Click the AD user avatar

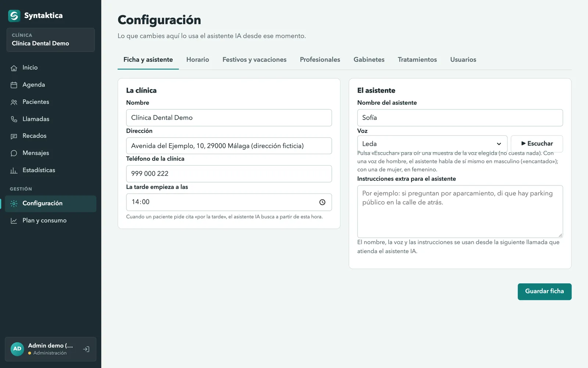(x=17, y=349)
